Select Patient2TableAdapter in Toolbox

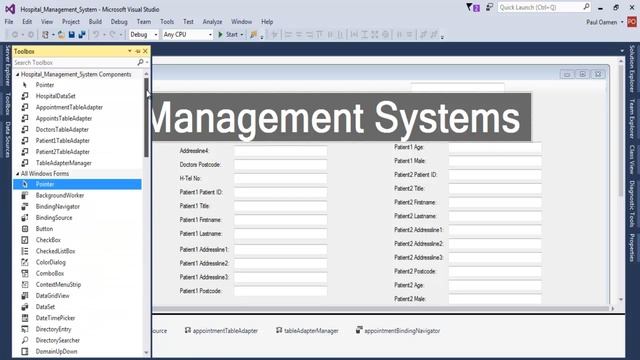62,152
